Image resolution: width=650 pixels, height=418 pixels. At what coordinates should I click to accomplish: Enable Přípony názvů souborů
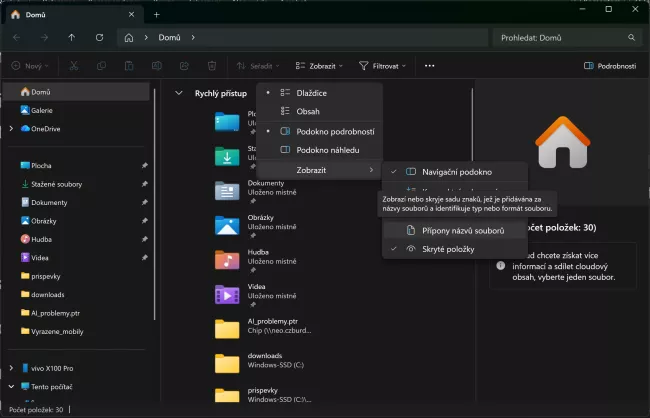pos(462,230)
